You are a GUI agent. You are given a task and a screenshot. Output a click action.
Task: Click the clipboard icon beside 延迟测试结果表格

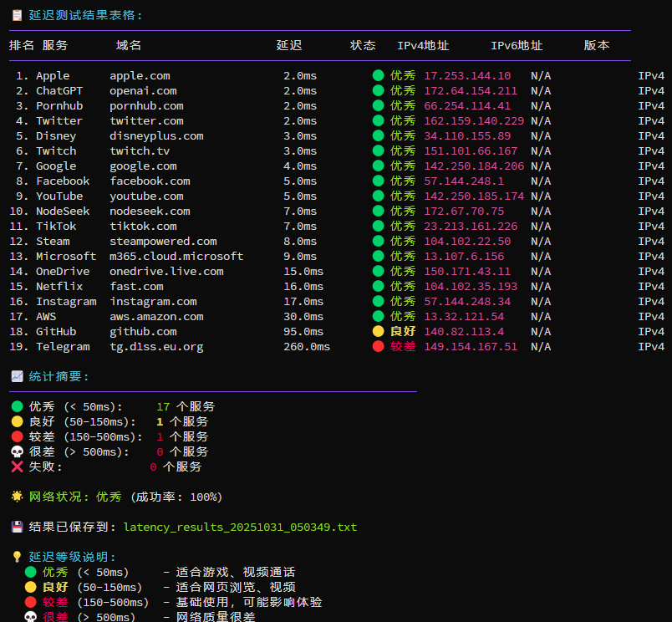(17, 15)
